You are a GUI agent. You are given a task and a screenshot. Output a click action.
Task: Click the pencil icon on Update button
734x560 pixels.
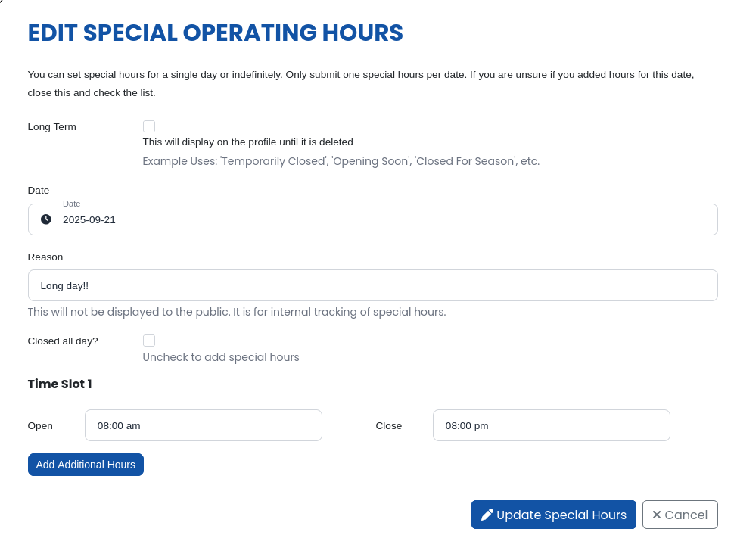487,515
